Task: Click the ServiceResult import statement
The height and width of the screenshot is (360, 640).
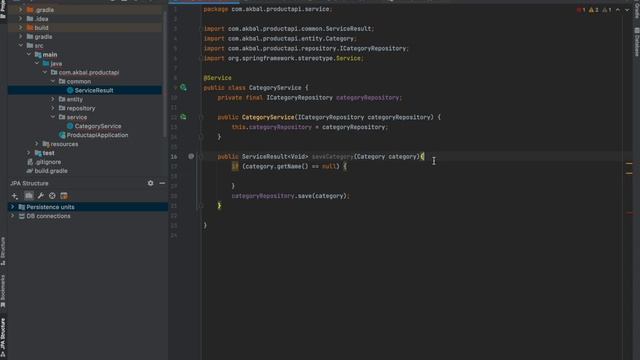Action: pyautogui.click(x=289, y=29)
